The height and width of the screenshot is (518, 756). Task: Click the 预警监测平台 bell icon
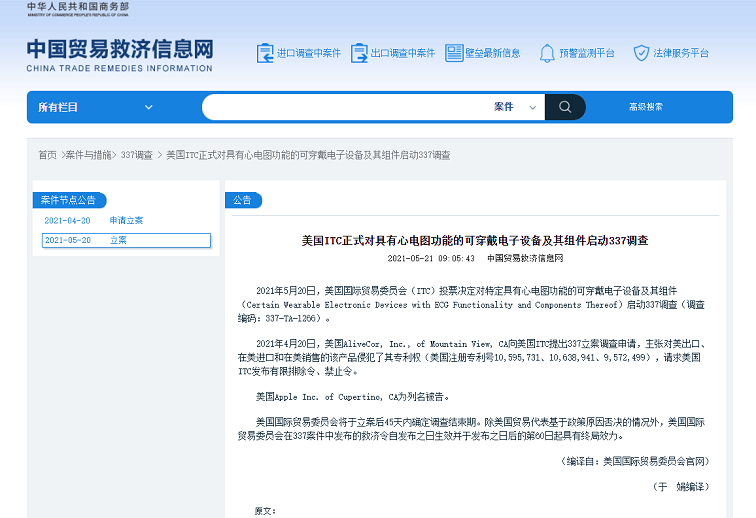click(547, 53)
